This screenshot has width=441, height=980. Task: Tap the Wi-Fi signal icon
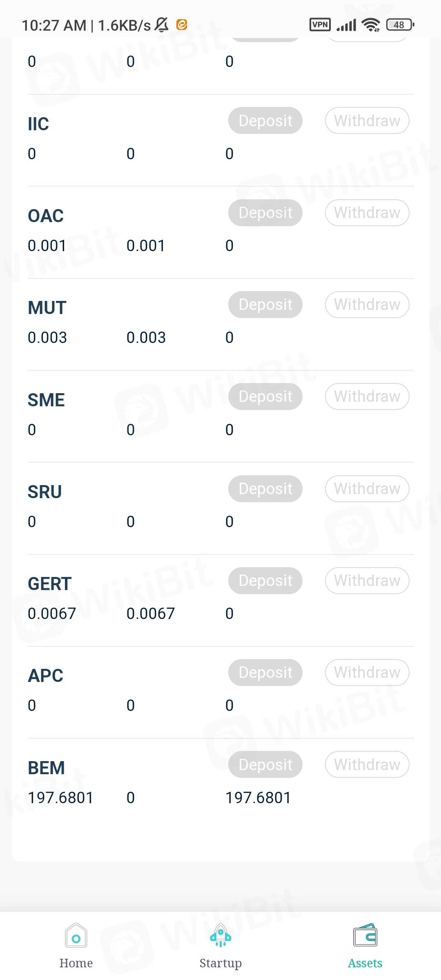pos(371,25)
